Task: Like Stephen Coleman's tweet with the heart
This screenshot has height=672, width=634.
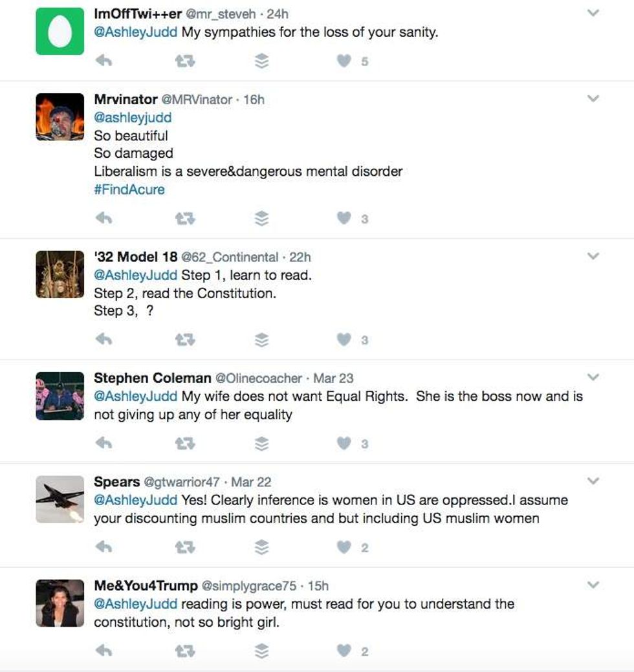Action: 345,444
